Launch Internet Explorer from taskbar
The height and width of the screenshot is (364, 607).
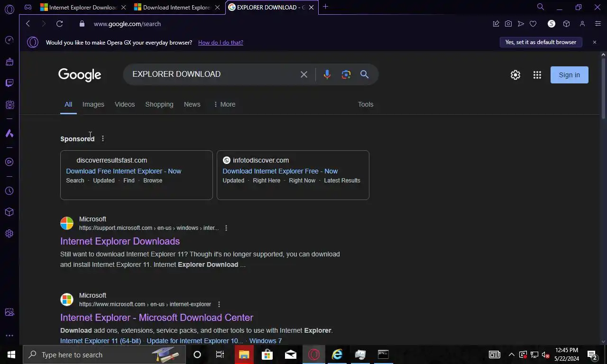337,355
